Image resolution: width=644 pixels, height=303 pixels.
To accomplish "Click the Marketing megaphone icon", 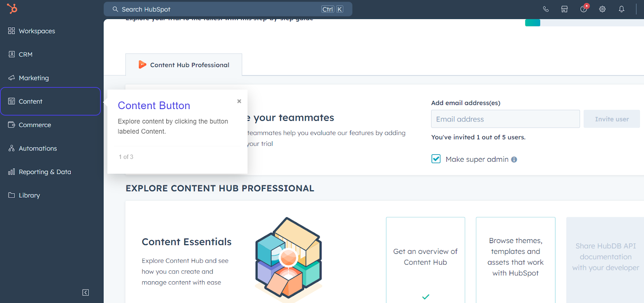I will 11,78.
